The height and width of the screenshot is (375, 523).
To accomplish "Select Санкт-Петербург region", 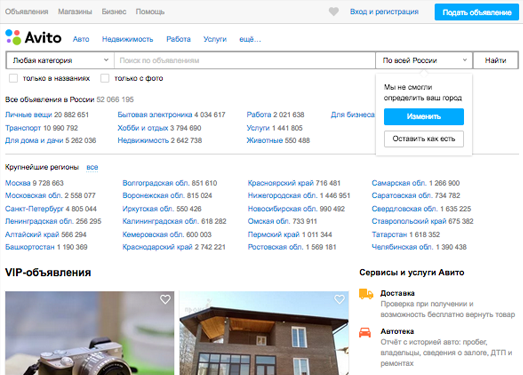I will pos(34,209).
